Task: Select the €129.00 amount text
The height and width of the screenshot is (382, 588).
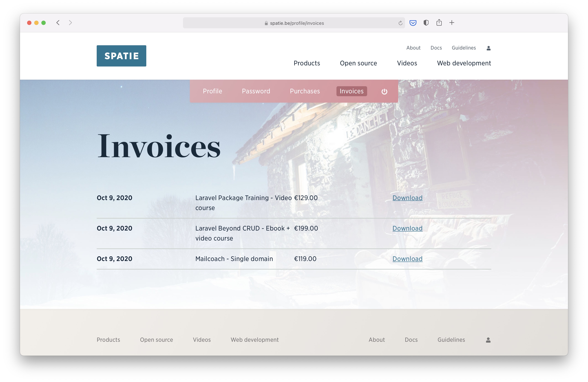Action: [306, 198]
